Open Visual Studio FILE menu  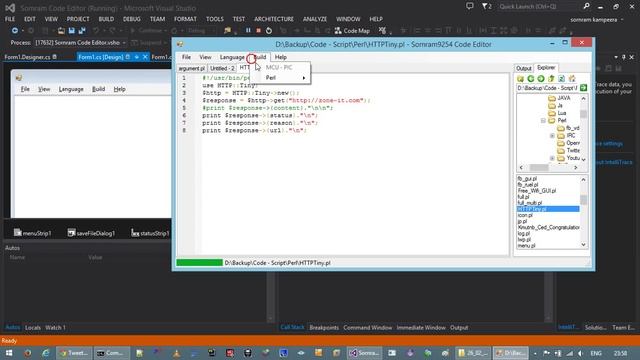point(10,19)
